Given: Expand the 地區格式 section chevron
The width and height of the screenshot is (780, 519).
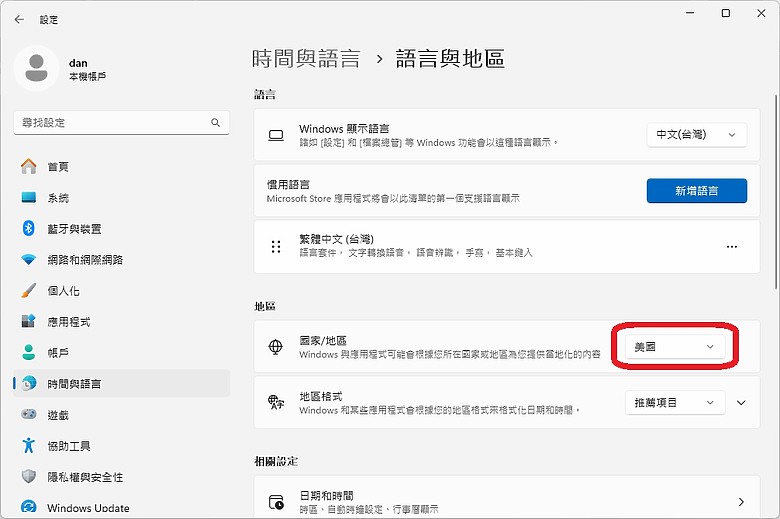Looking at the screenshot, I should (741, 403).
